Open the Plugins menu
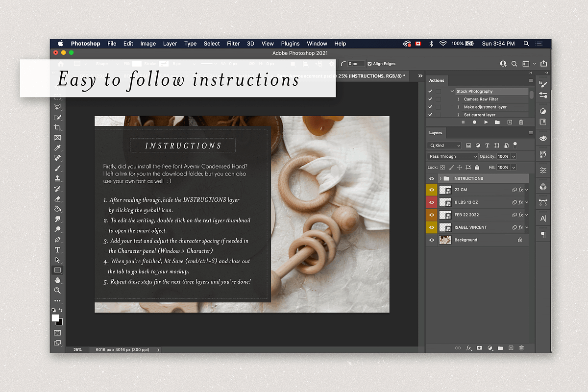 point(290,44)
